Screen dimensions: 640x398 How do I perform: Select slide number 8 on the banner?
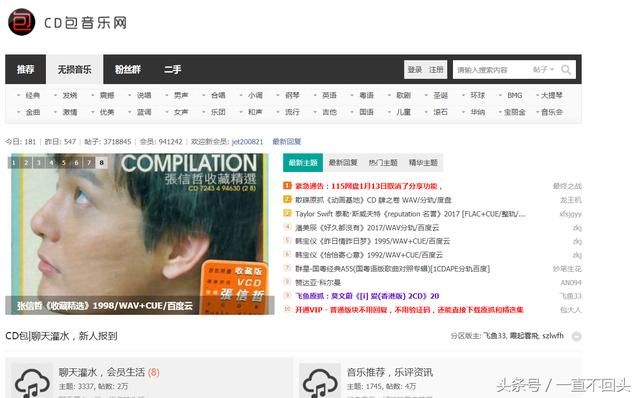[101, 163]
